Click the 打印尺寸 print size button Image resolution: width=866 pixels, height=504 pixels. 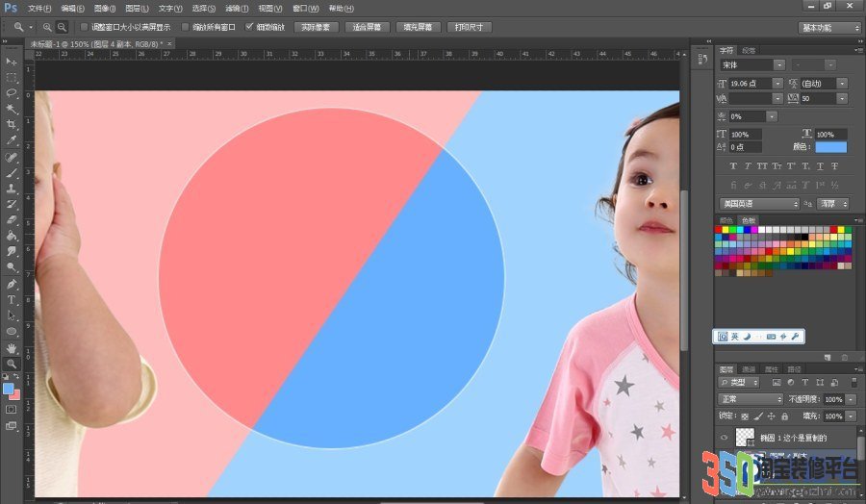[x=469, y=27]
